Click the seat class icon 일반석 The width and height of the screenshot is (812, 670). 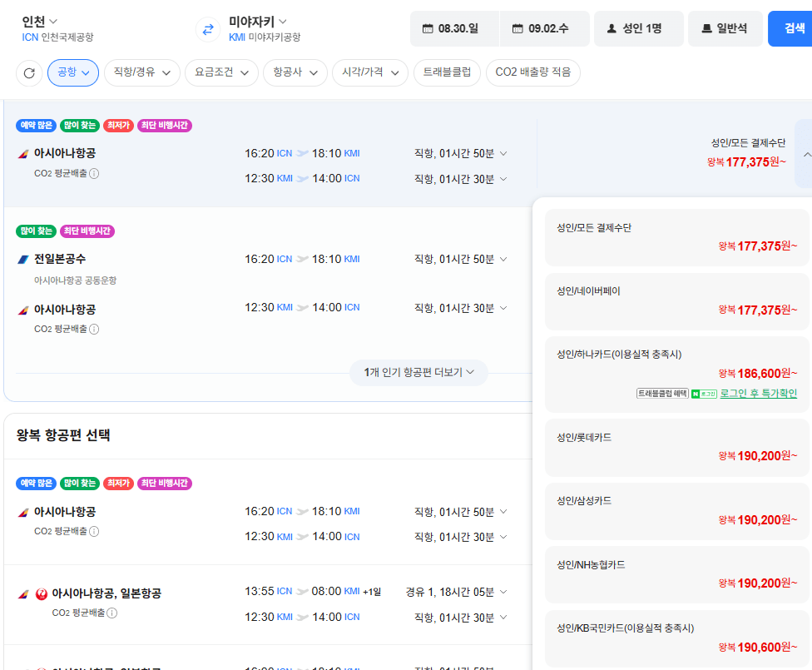(706, 28)
